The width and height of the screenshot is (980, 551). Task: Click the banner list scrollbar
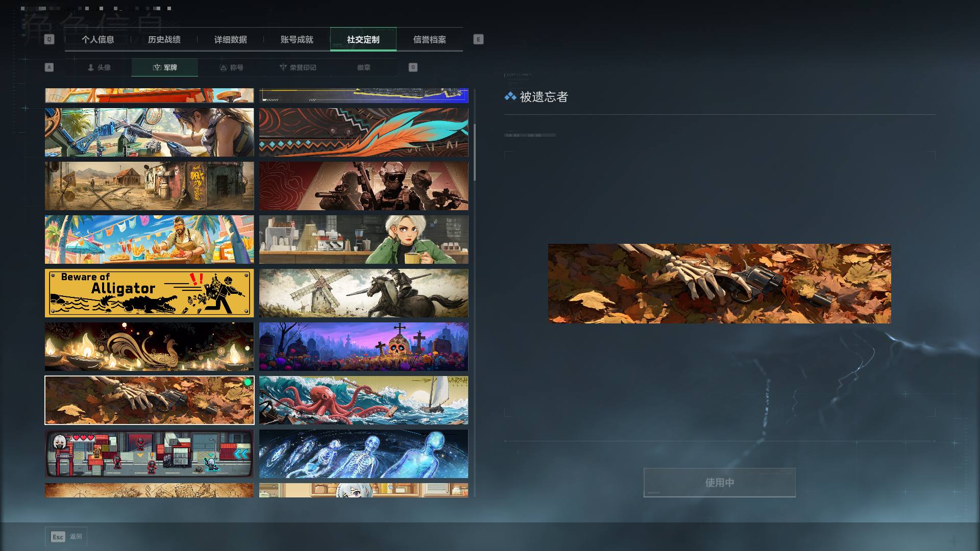[x=474, y=152]
